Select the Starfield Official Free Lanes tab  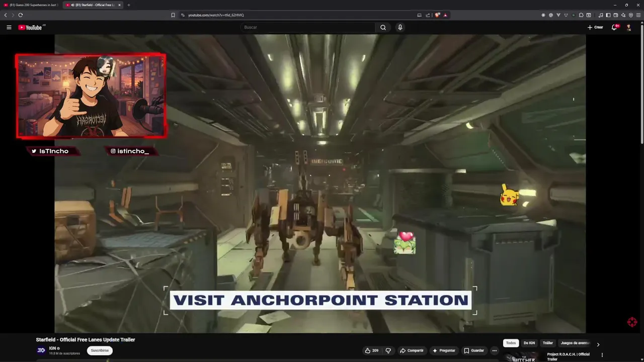click(x=93, y=5)
